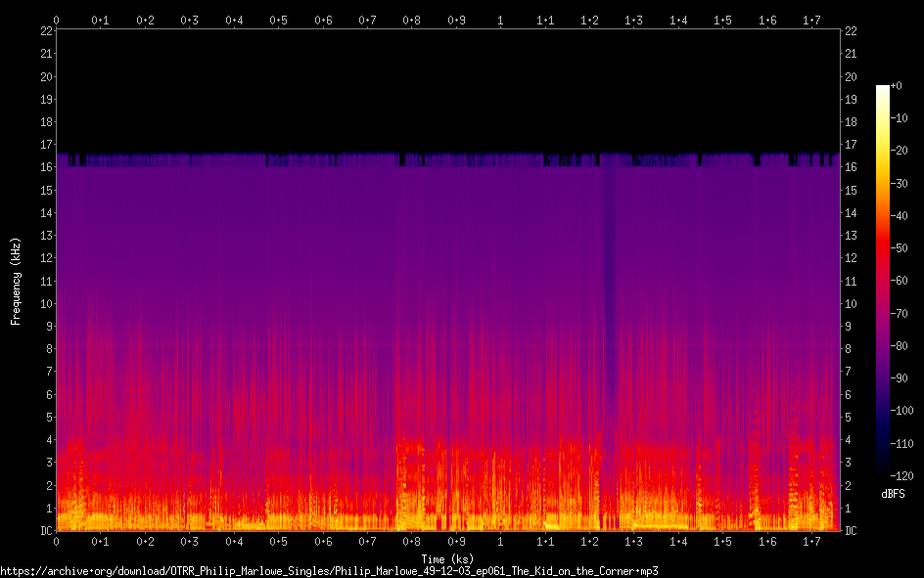Click the 22 kHz tick on the left axis
The image size is (924, 578).
tap(45, 31)
